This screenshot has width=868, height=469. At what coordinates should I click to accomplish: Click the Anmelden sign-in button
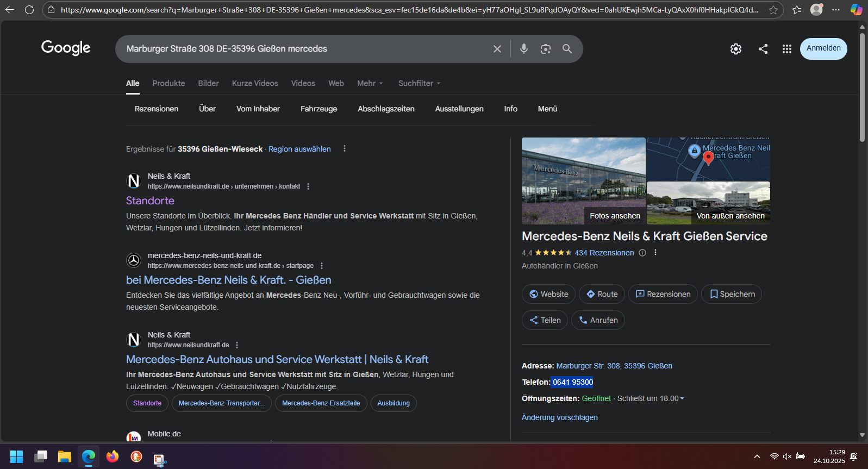point(823,48)
